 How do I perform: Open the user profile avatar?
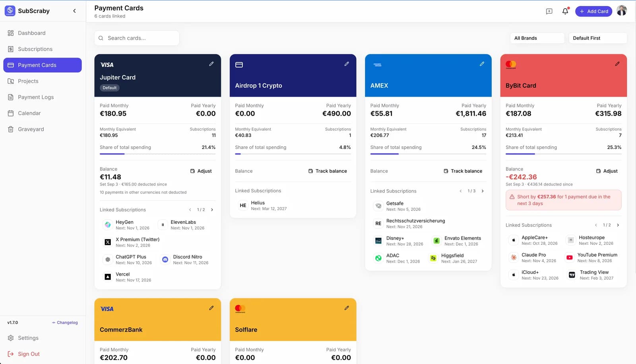point(622,11)
